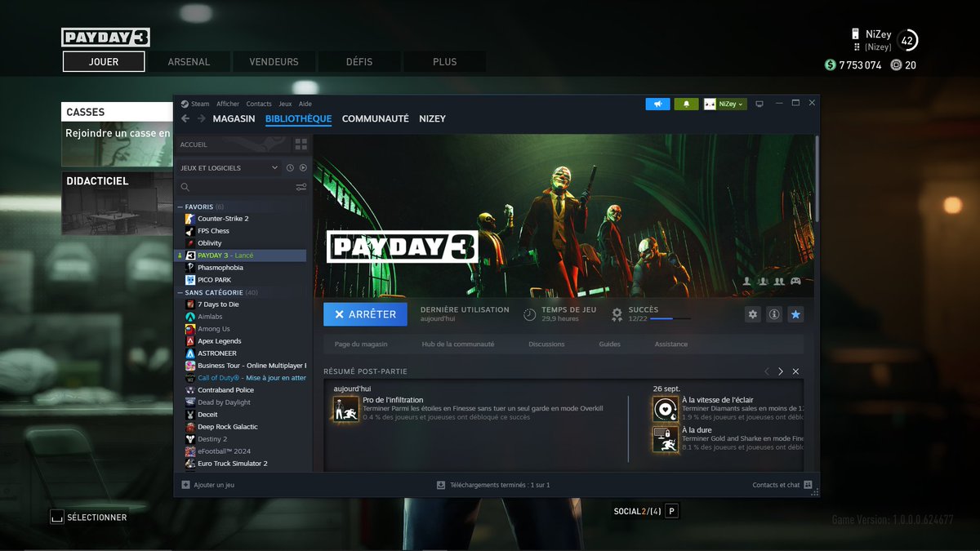The image size is (980, 551).
Task: Switch to Big Picture mode icon
Action: [x=759, y=104]
